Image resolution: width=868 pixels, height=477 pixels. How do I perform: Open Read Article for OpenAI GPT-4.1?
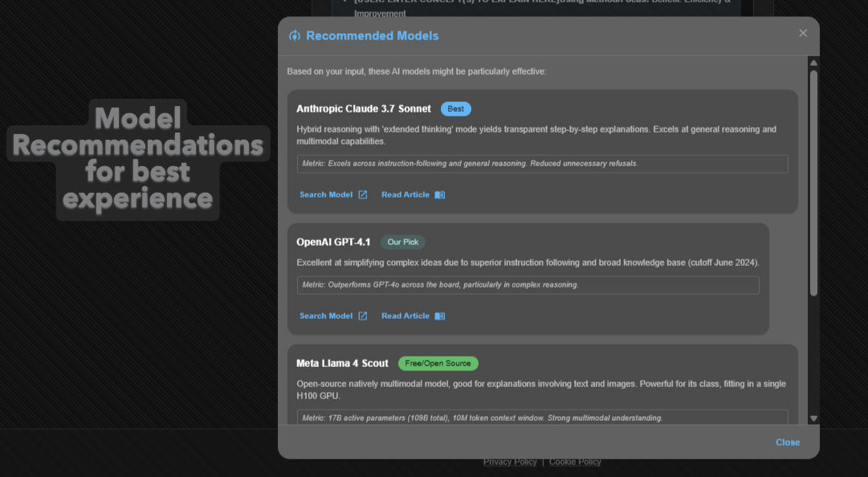[405, 316]
